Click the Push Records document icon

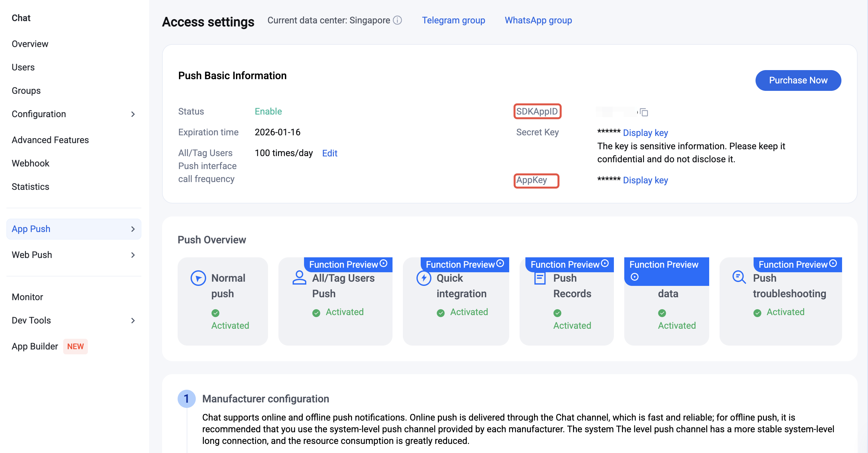540,279
